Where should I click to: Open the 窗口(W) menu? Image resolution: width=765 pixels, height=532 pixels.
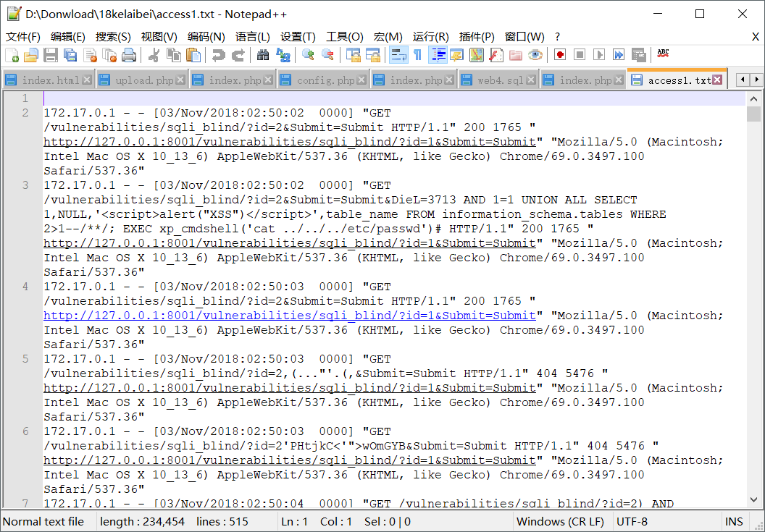(x=524, y=37)
